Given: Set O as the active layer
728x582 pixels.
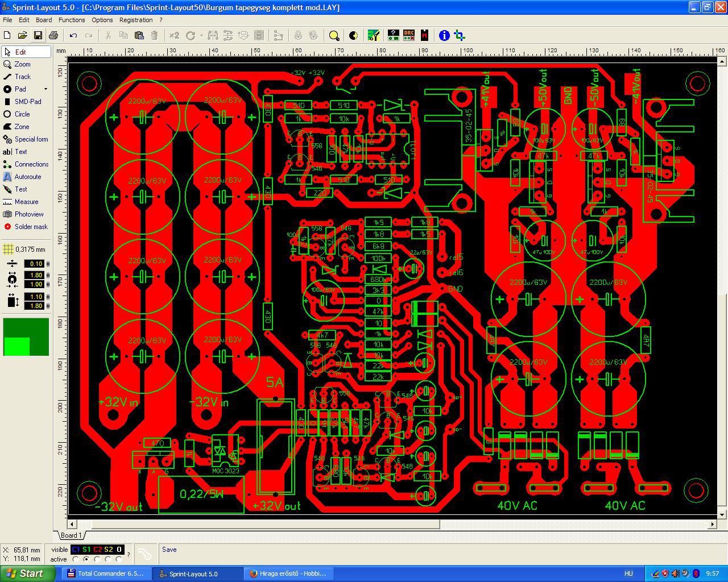Looking at the screenshot, I should coord(119,559).
